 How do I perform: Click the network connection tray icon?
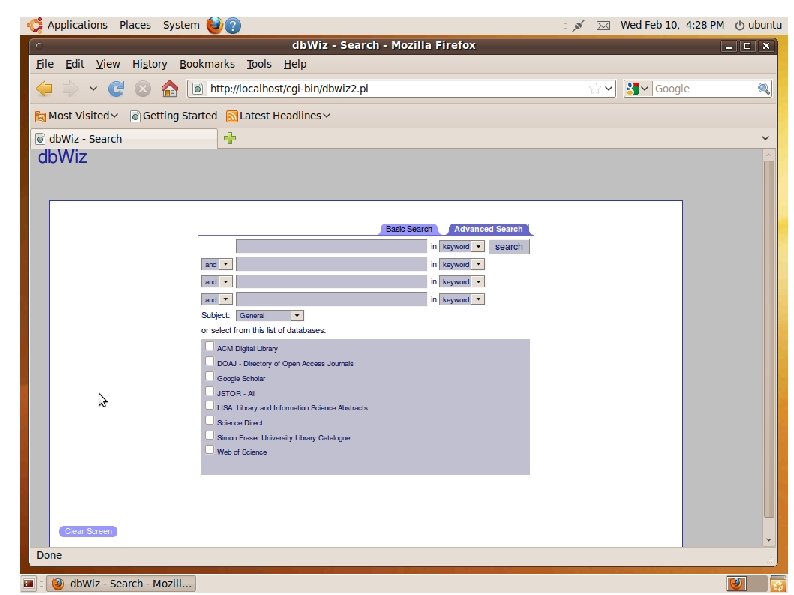(578, 25)
